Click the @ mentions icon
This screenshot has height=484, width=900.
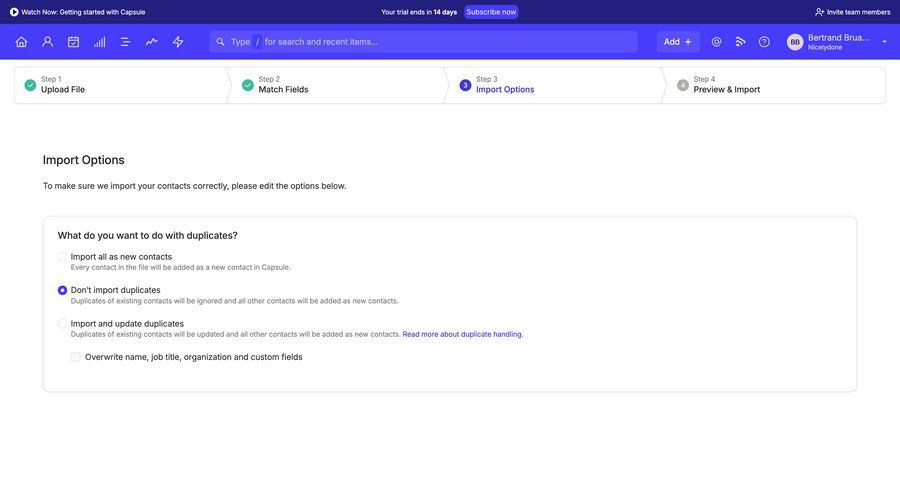click(716, 42)
